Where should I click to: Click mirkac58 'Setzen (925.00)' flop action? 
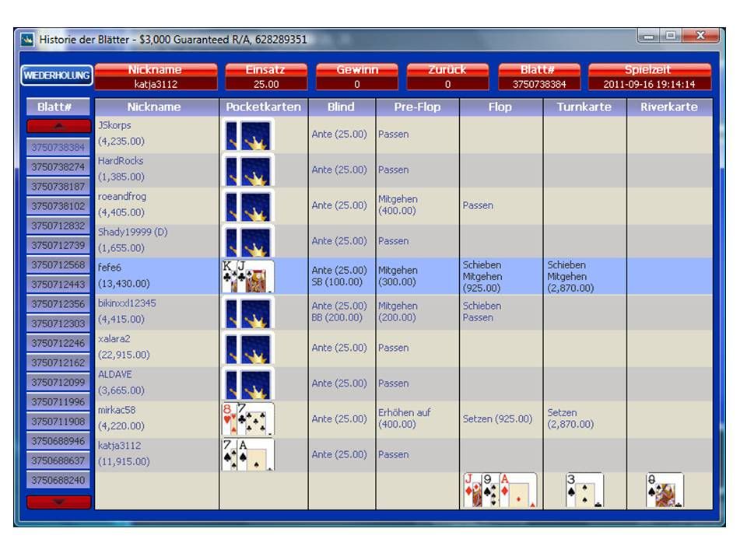tap(497, 419)
